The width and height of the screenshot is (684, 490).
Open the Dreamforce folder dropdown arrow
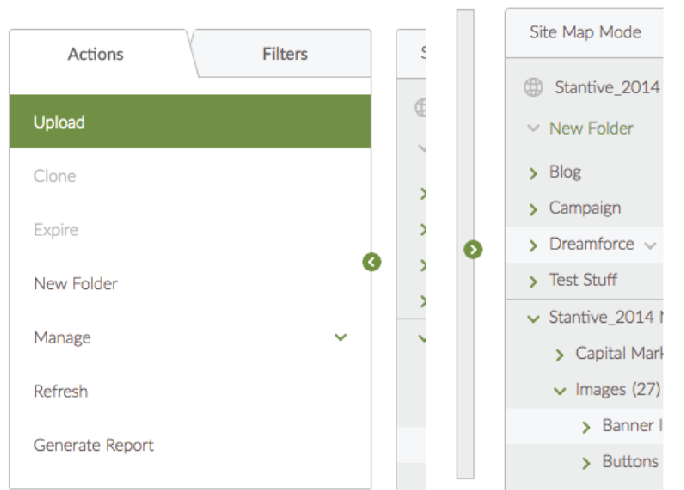click(651, 245)
